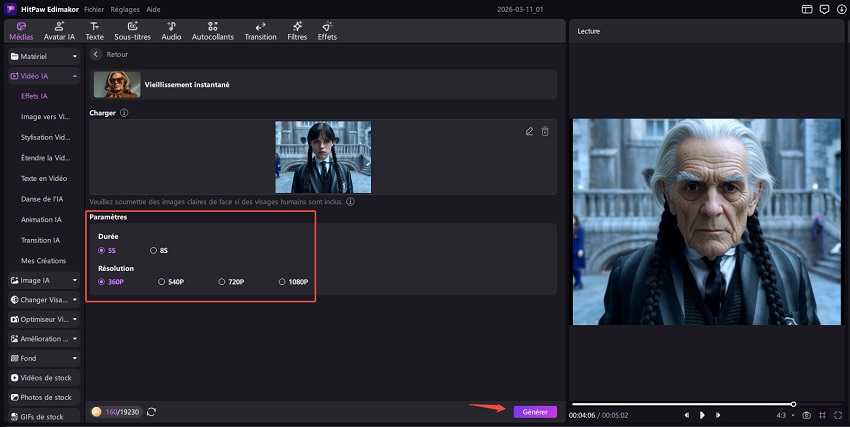Screen dimensions: 850x427
Task: Step to next frame
Action: (x=718, y=415)
